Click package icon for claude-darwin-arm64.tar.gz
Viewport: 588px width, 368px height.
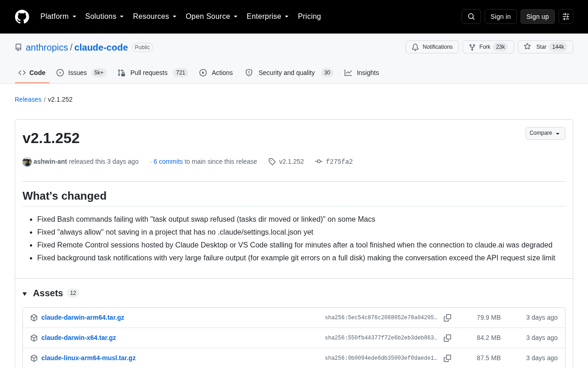(x=34, y=318)
